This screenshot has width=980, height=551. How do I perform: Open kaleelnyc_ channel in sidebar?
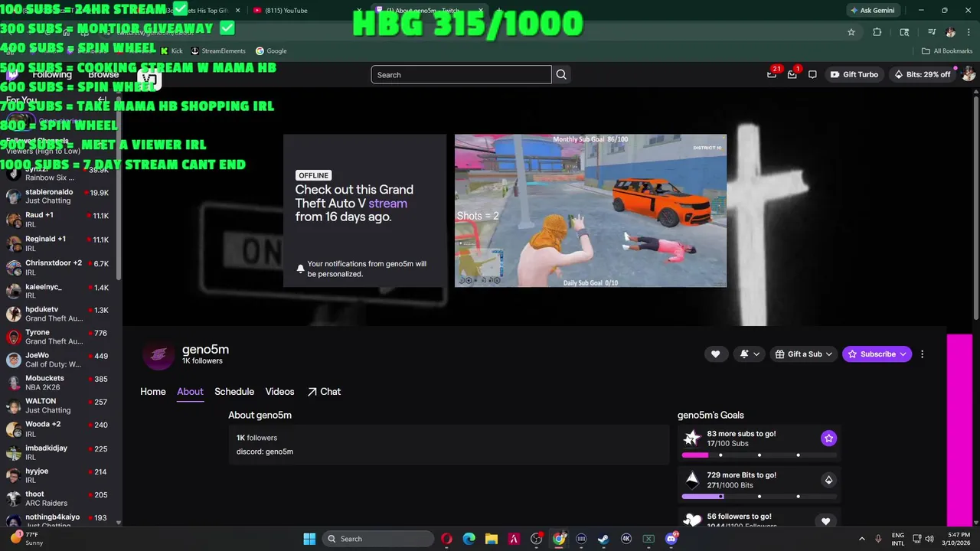click(x=59, y=291)
